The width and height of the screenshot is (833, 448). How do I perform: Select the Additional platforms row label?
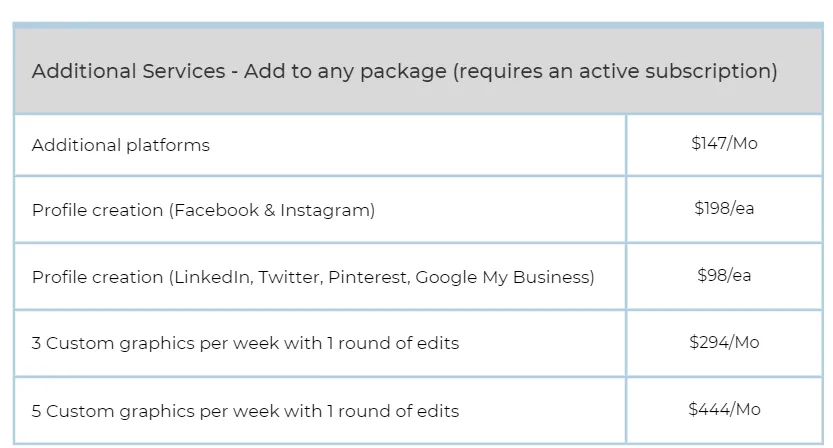(x=121, y=145)
